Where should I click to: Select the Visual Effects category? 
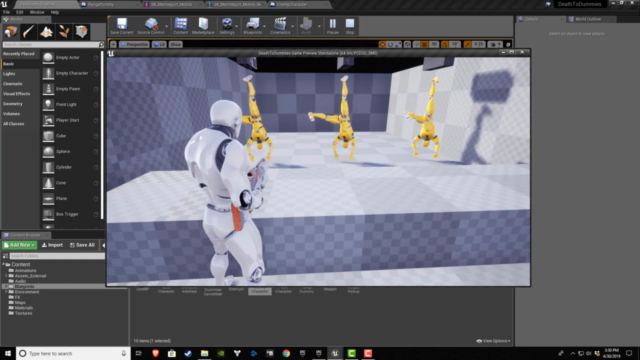tap(20, 94)
